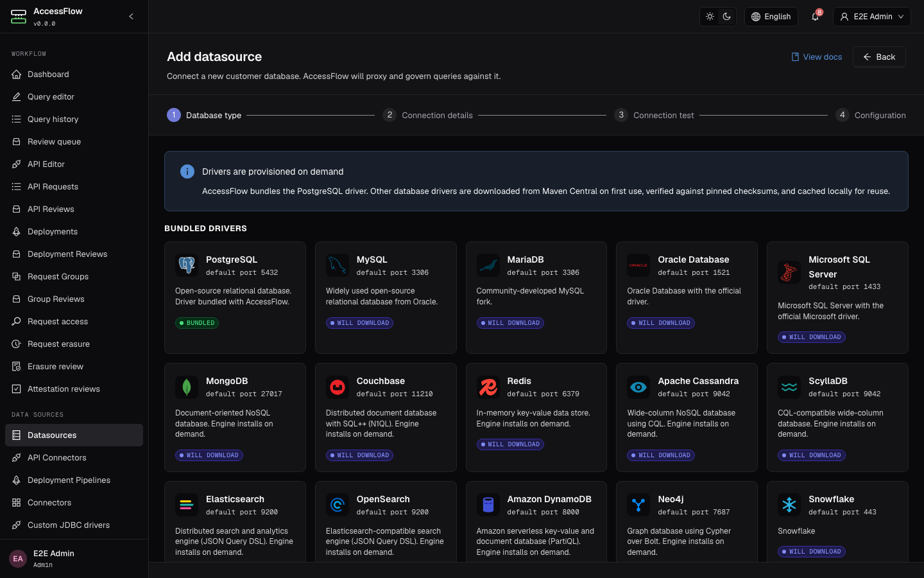This screenshot has width=924, height=578.
Task: Click the BUNDLED badge on PostgreSQL
Action: point(197,323)
